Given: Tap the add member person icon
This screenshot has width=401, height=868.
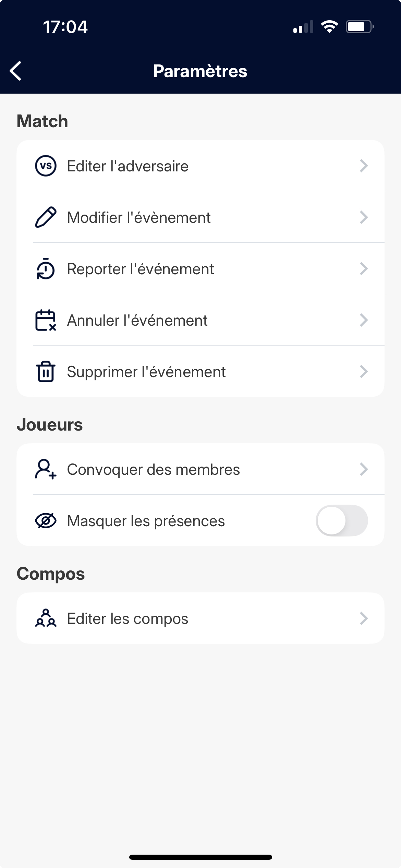Looking at the screenshot, I should point(46,469).
